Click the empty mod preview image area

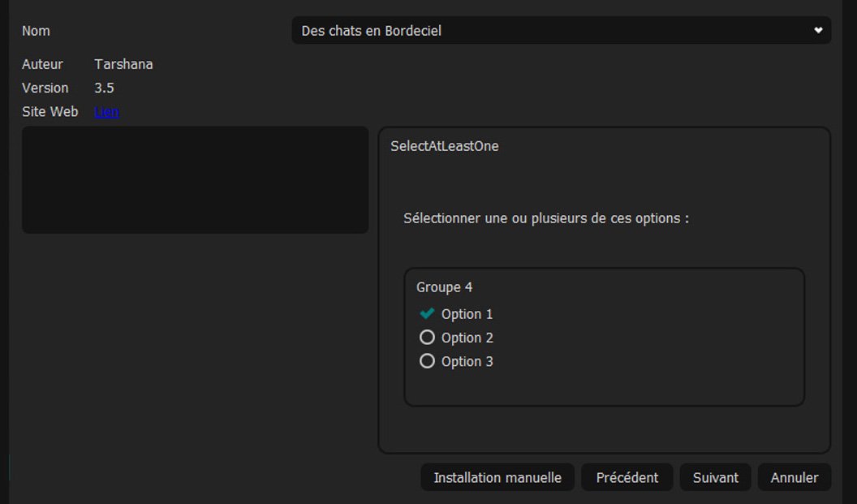[x=195, y=180]
